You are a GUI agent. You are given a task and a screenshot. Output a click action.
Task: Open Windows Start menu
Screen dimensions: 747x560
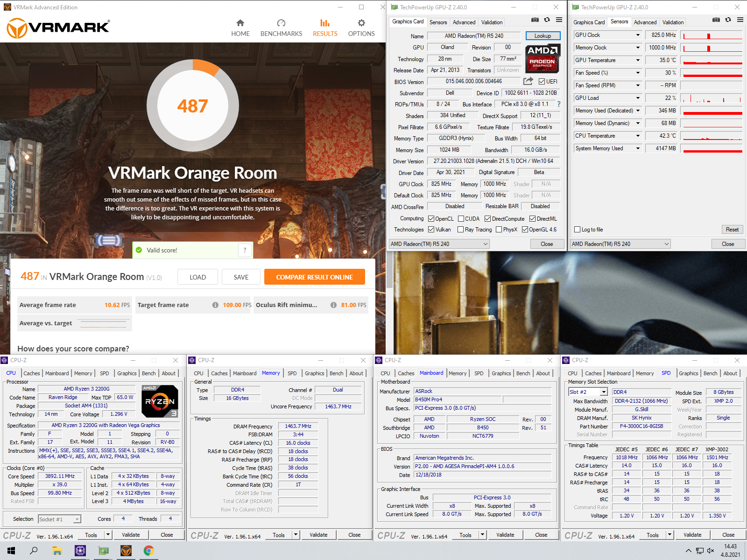(x=11, y=551)
